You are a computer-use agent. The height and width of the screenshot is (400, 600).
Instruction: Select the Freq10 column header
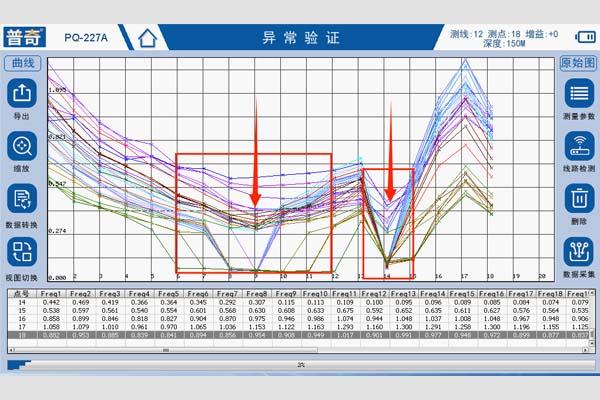316,294
